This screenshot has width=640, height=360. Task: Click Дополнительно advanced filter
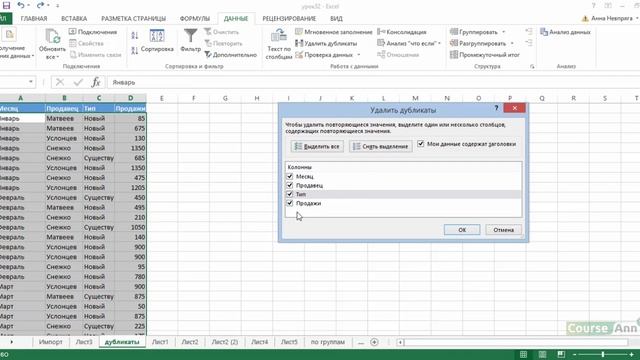[231, 55]
